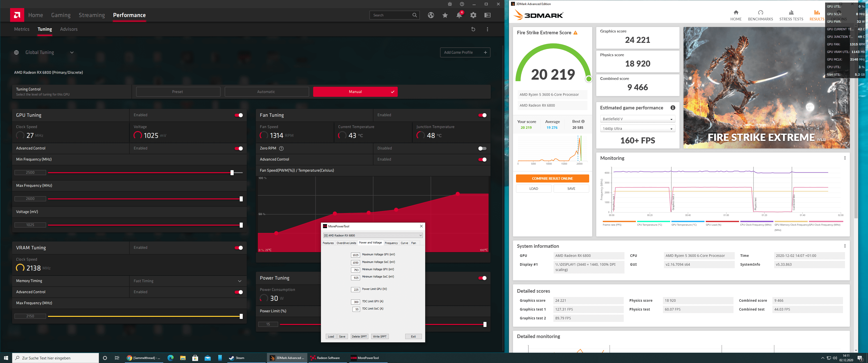Toggle GPU Tuning enabled switch
The height and width of the screenshot is (363, 868).
pyautogui.click(x=238, y=115)
